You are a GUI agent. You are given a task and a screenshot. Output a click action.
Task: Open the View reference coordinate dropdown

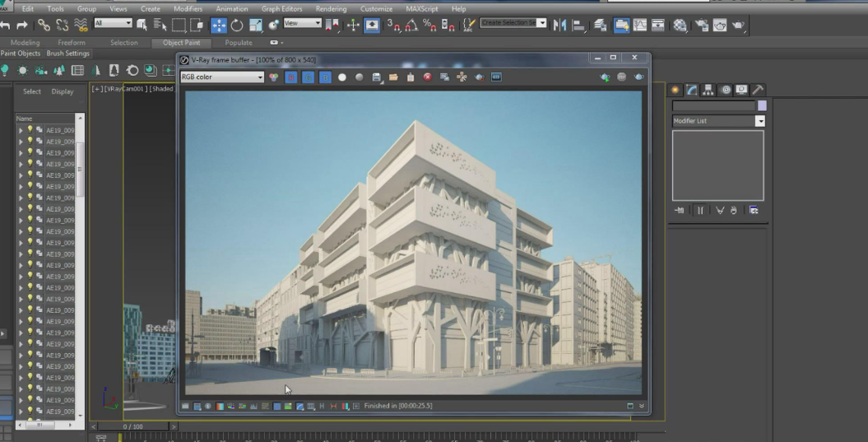(303, 23)
